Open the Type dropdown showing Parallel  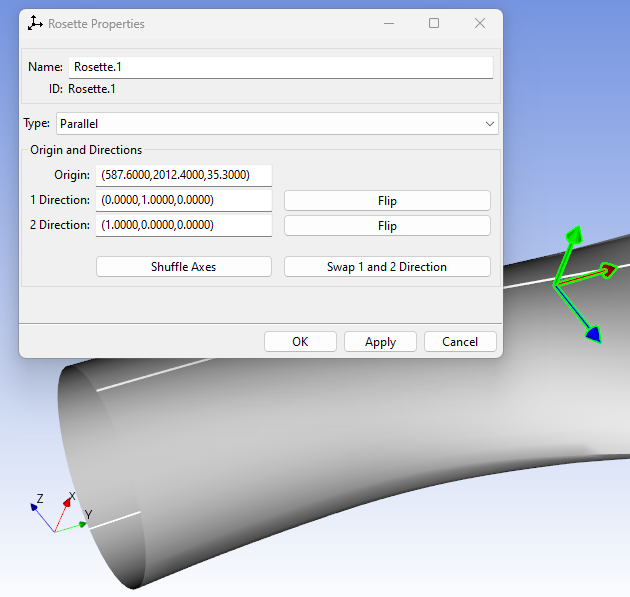277,123
